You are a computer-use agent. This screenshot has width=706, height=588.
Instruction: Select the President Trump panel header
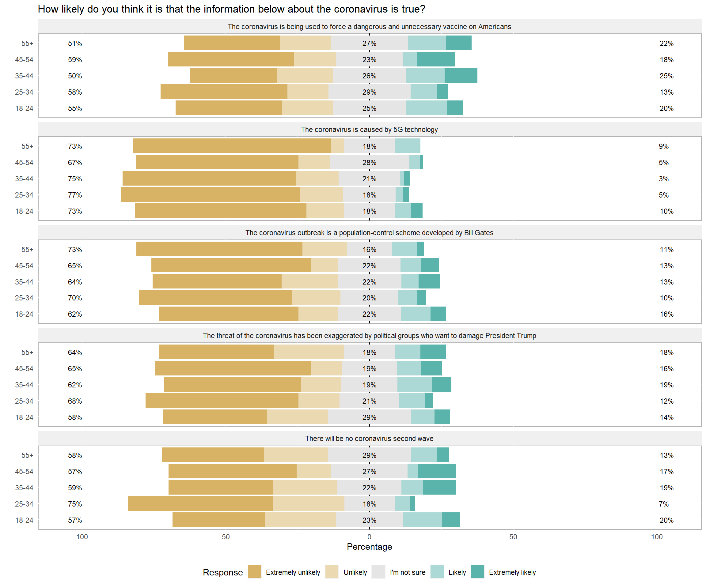[369, 335]
